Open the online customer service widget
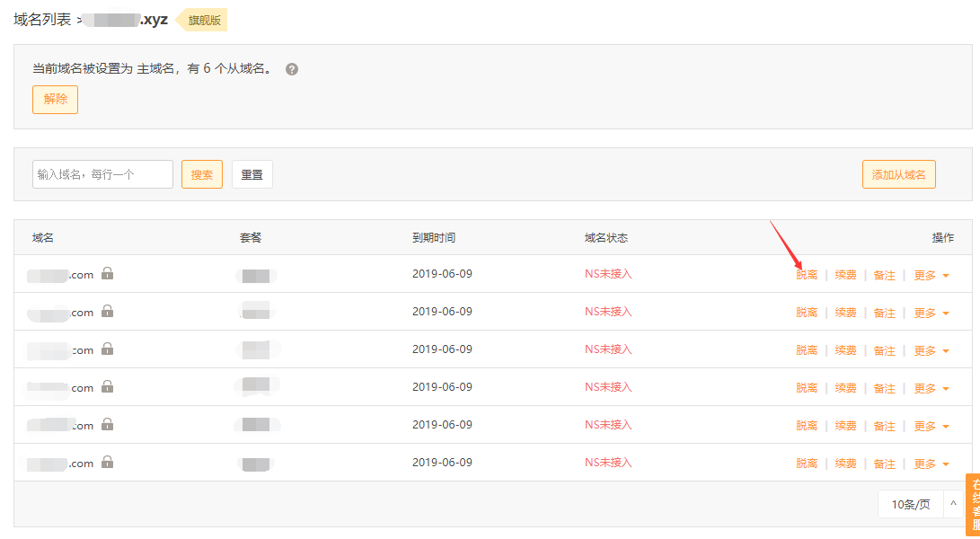Screen dimensions: 980x539 972,504
